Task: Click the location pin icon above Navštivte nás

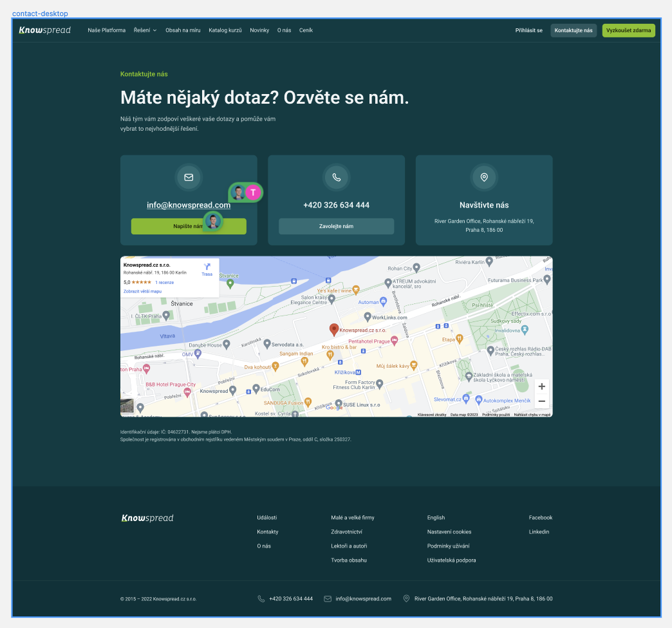Action: (484, 178)
